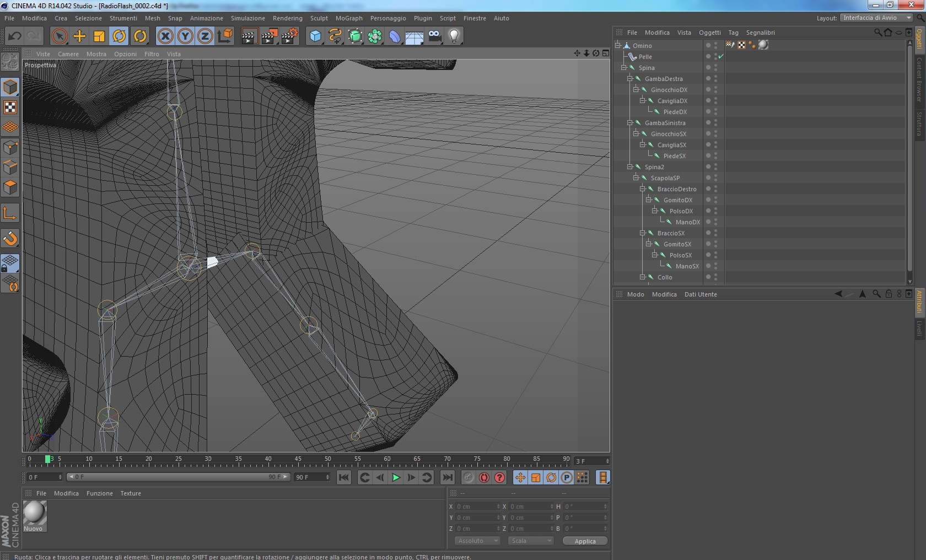Select the Move tool in top toolbar
The image size is (926, 560).
click(x=79, y=36)
